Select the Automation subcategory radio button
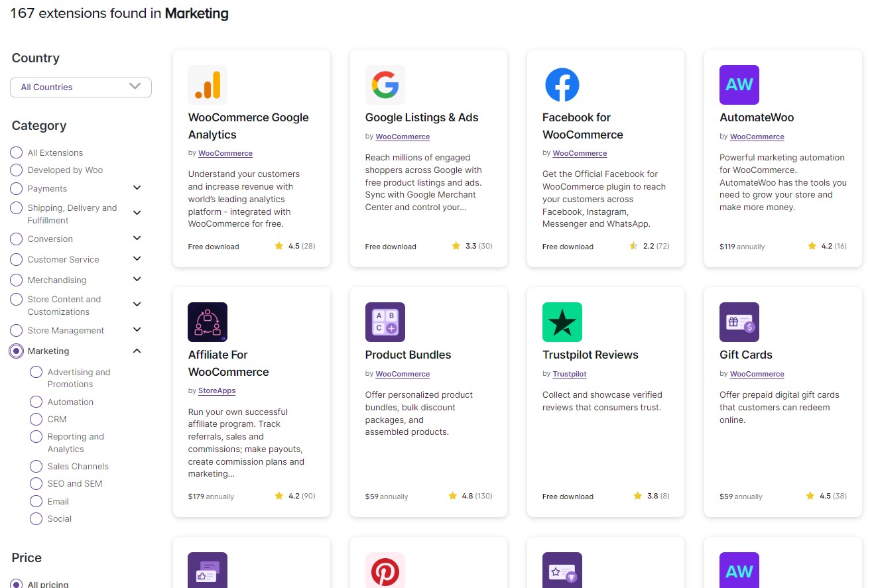Viewport: 874px width, 588px height. (x=36, y=402)
